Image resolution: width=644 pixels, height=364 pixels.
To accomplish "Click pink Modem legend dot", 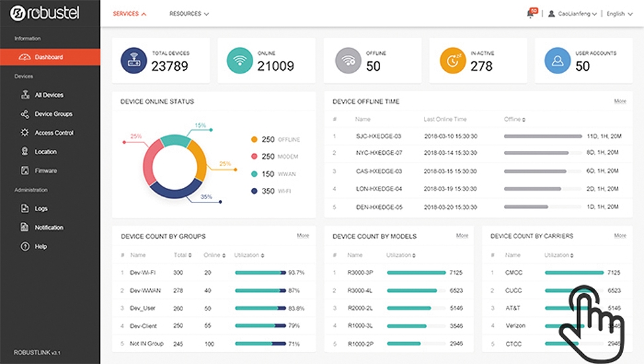I will click(255, 156).
